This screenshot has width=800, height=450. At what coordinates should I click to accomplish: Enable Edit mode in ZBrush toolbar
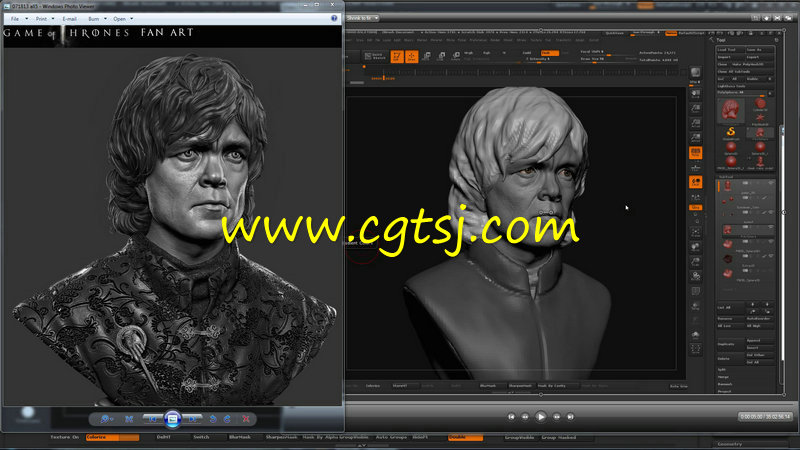point(397,57)
